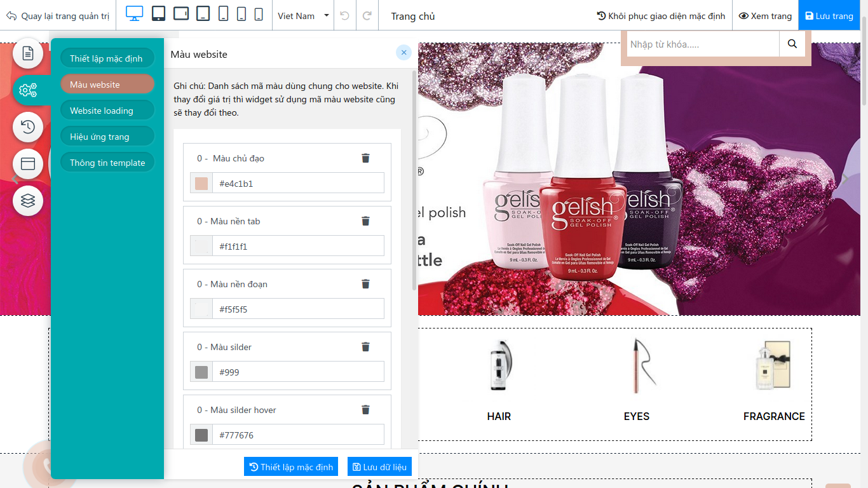This screenshot has height=488, width=868.
Task: Delete the Màu nền tab color row
Action: coord(365,221)
